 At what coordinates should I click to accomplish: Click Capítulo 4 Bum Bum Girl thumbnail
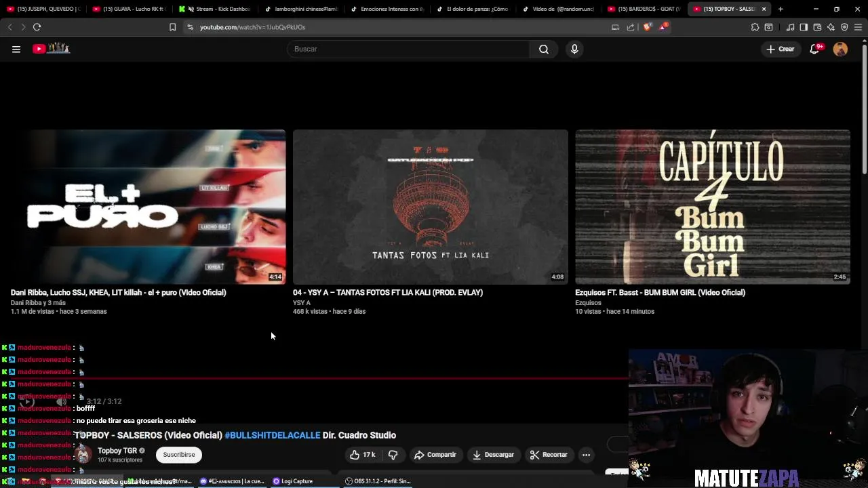pyautogui.click(x=713, y=207)
